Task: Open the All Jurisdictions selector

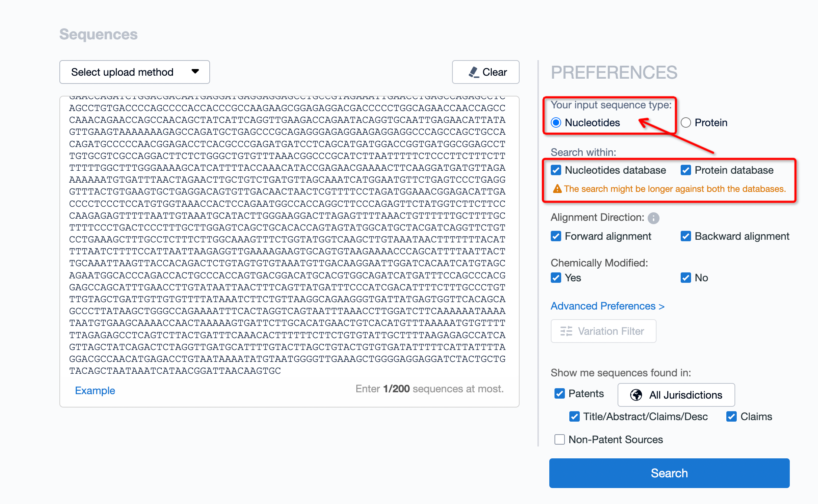Action: point(676,395)
